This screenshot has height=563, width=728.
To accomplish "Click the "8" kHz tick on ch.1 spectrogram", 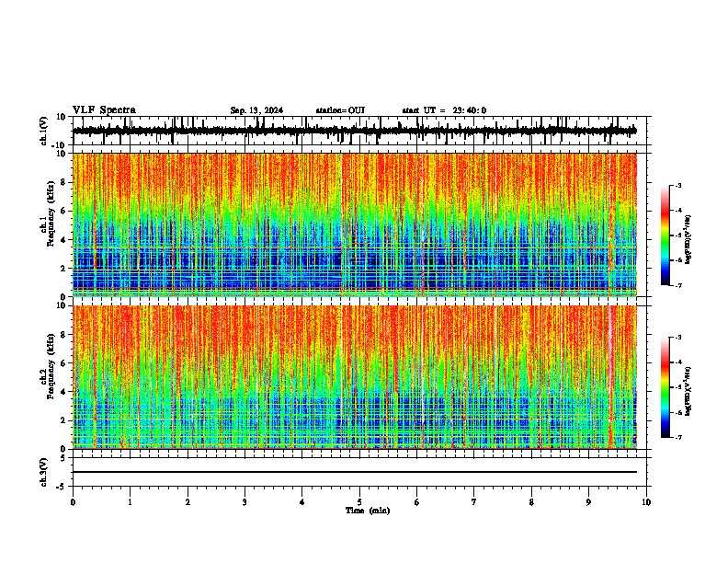I will pos(64,182).
